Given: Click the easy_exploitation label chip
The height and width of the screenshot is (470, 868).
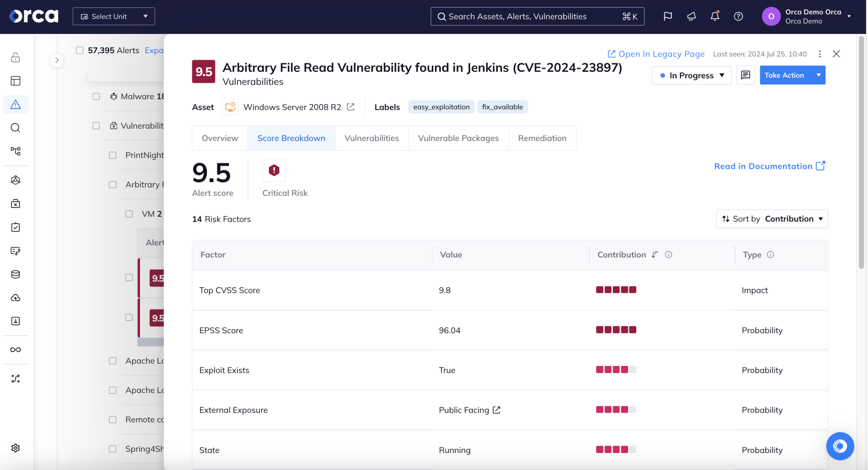Looking at the screenshot, I should (x=441, y=106).
